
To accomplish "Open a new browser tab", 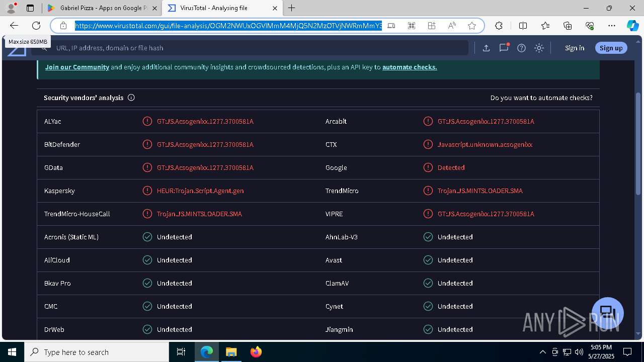I will tap(292, 8).
